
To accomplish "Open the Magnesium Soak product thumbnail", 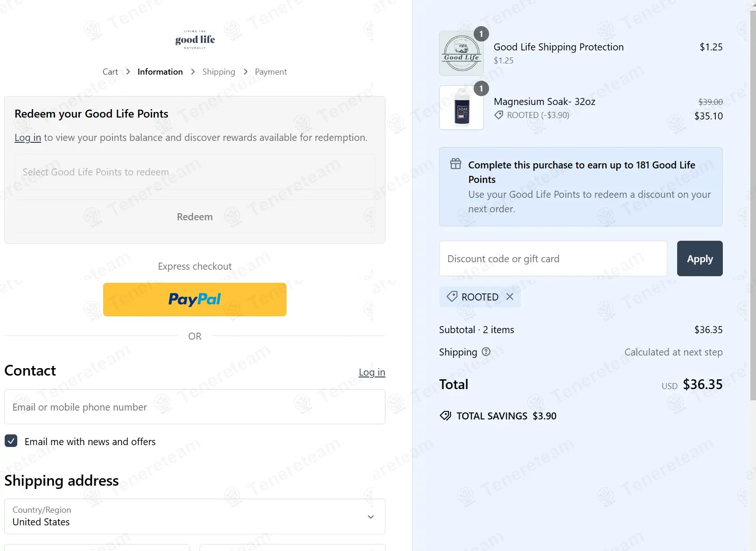I will (462, 108).
